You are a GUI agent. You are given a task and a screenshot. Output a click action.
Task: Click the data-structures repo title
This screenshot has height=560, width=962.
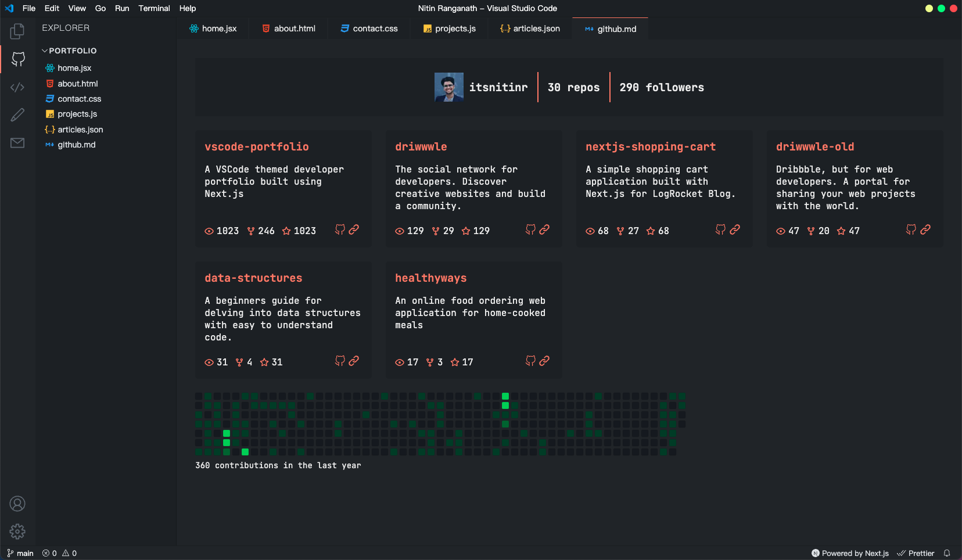253,278
